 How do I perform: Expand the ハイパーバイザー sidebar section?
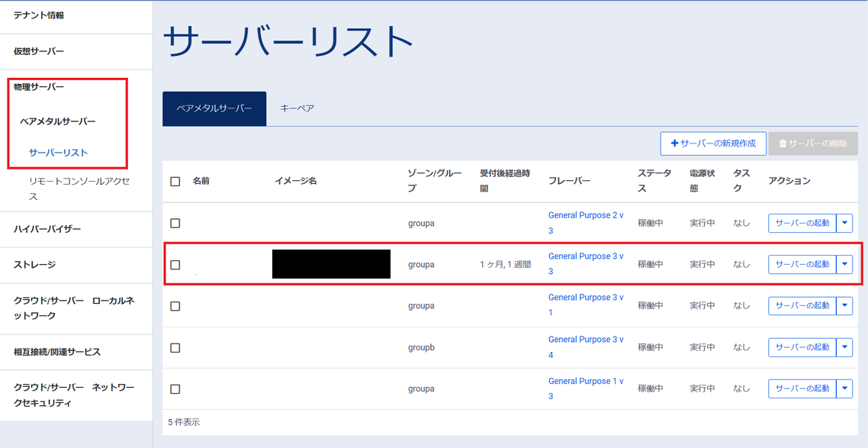[47, 229]
